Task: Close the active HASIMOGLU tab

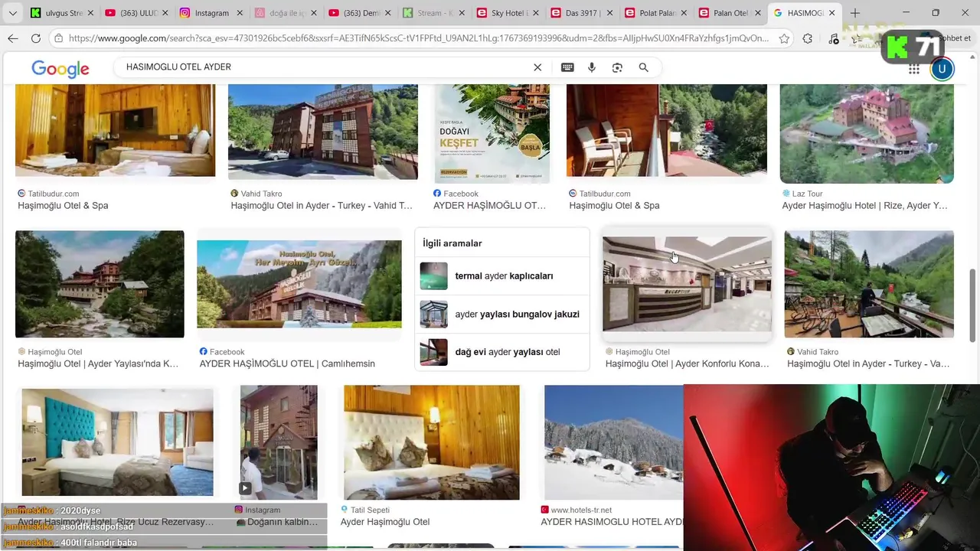Action: [832, 13]
